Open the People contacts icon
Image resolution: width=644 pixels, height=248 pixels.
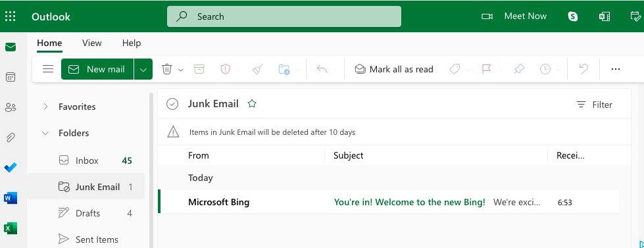[x=11, y=108]
